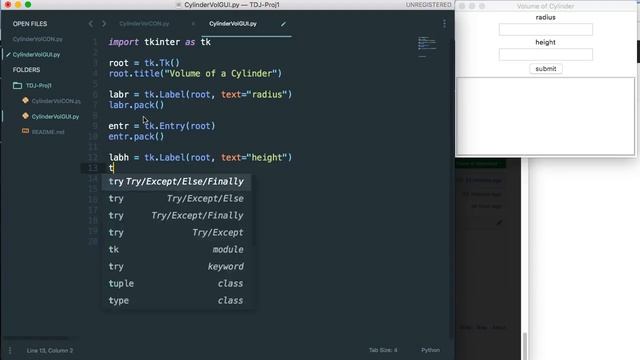Click the UNREGISTERED label in title bar
Viewport: 640px width, 360px height.
tap(428, 5)
